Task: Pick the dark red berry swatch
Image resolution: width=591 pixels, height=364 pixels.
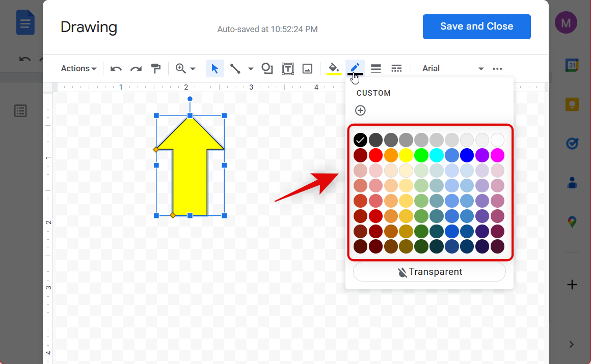Action: [x=360, y=155]
